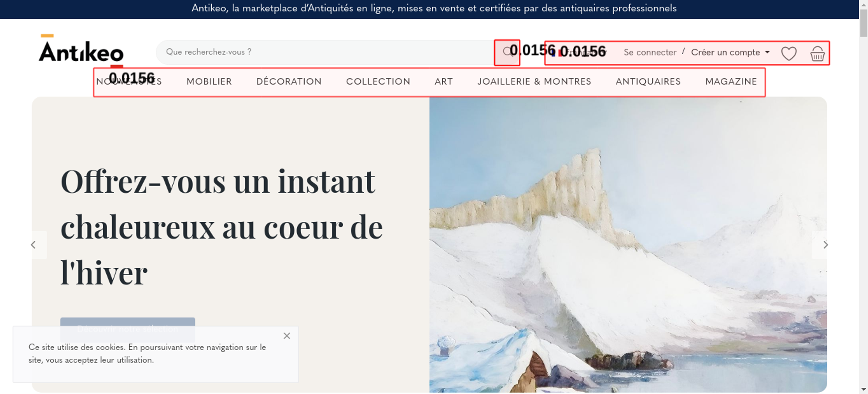
Task: Select the Collection menu item
Action: click(x=378, y=82)
